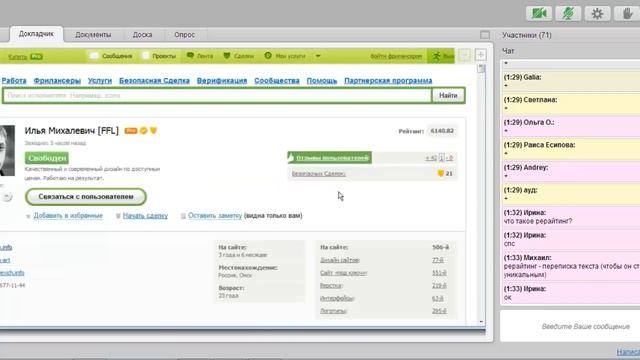Switch to the Опрос tab
Viewport: 640px width, 360px height.
pyautogui.click(x=184, y=35)
